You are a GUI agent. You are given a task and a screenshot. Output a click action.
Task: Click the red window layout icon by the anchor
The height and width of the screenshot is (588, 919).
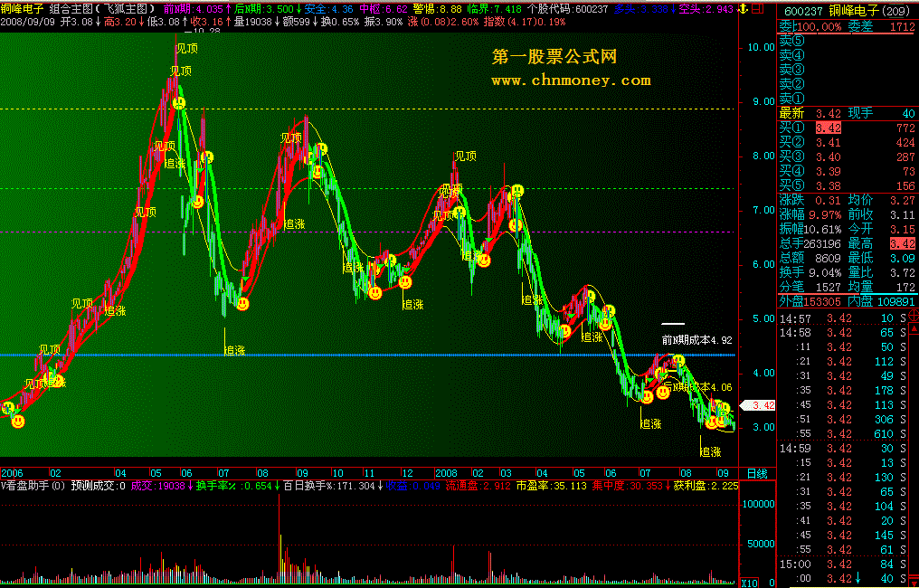pyautogui.click(x=757, y=9)
